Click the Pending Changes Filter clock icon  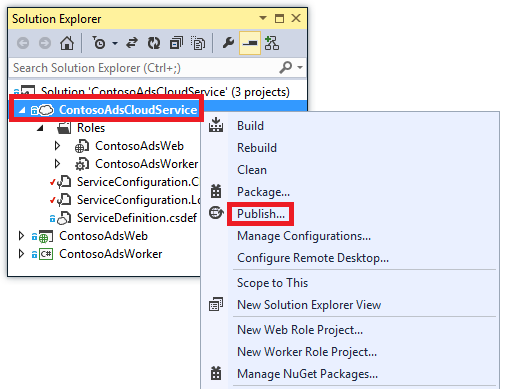(99, 43)
